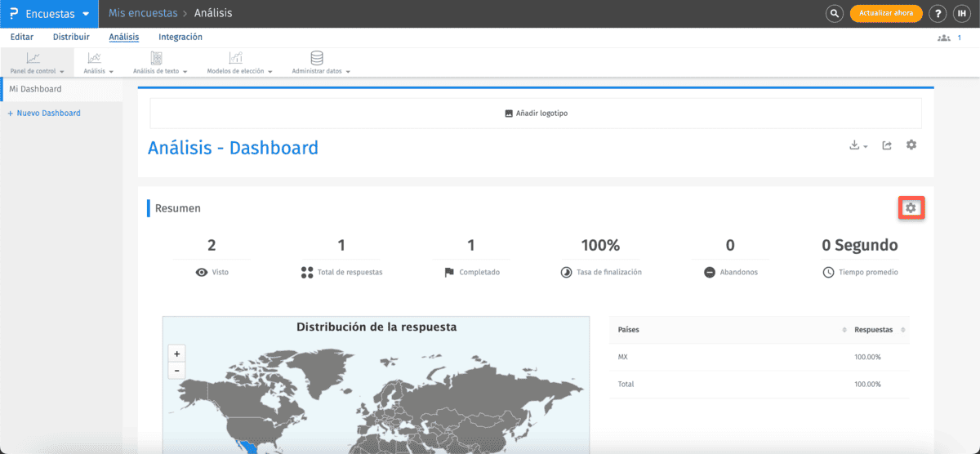980x454 pixels.
Task: Open the Encuestas product dropdown
Action: tap(49, 14)
